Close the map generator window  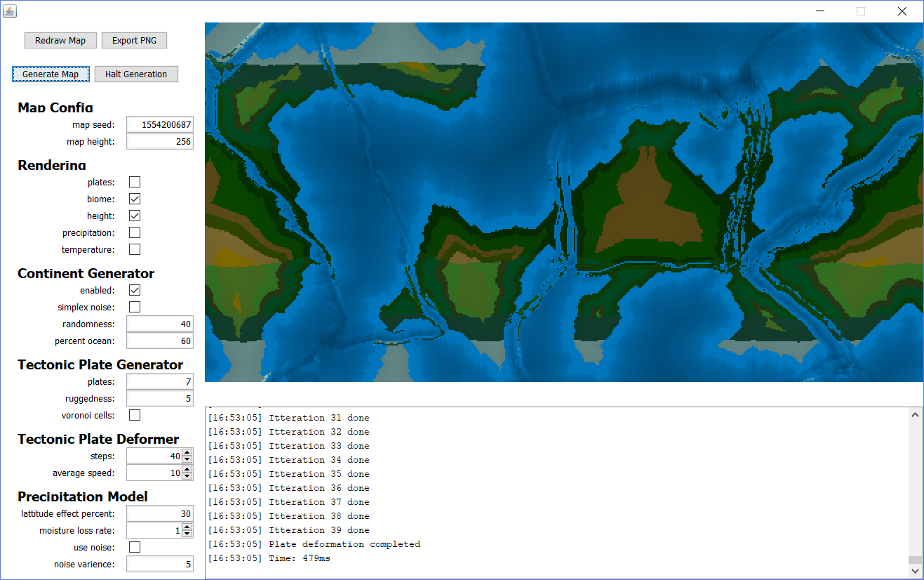(x=902, y=11)
